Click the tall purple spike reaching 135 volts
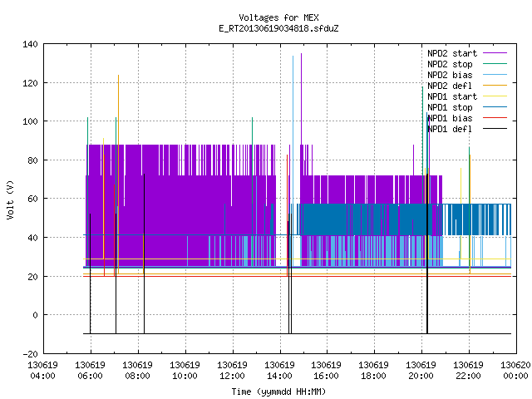Image resolution: width=532 pixels, height=399 pixels. click(x=301, y=98)
